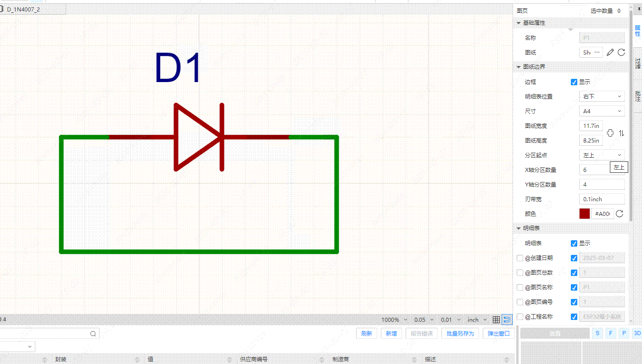Switch to the 过滤 side tab

[637, 63]
